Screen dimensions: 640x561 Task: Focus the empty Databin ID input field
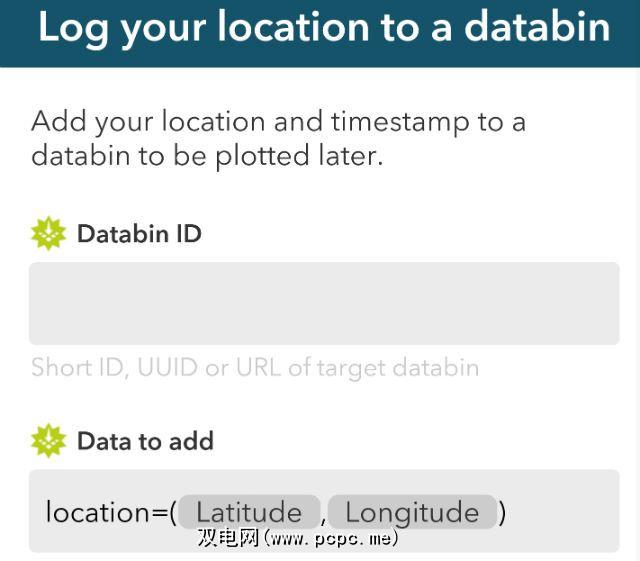323,303
